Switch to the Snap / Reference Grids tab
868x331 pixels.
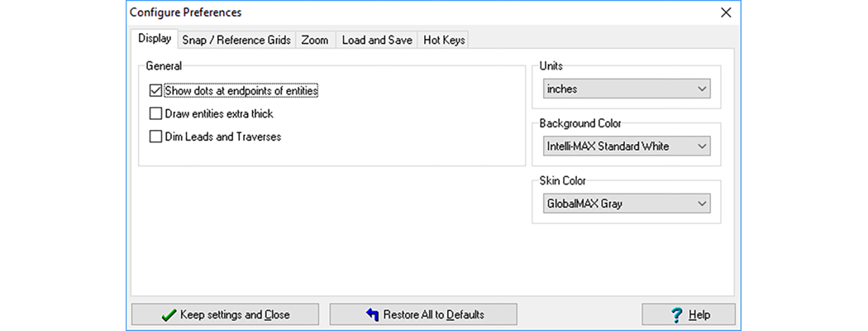(x=236, y=40)
